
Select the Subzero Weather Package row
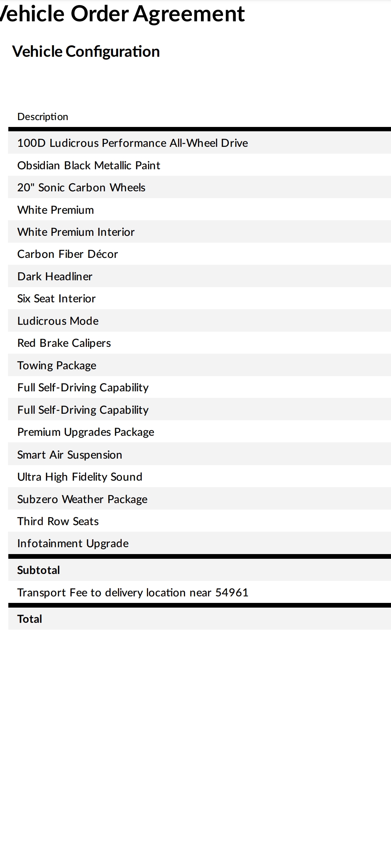[83, 499]
